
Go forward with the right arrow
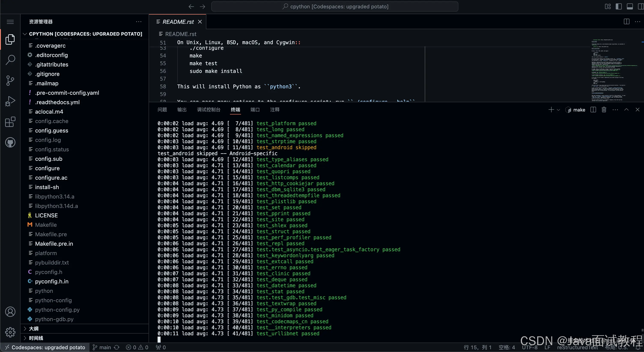click(203, 6)
